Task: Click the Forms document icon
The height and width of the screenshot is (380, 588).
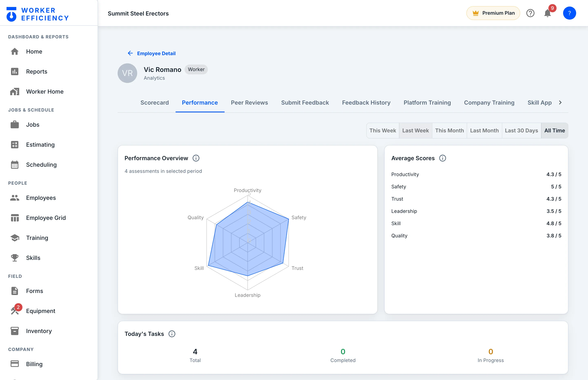Action: coord(14,291)
